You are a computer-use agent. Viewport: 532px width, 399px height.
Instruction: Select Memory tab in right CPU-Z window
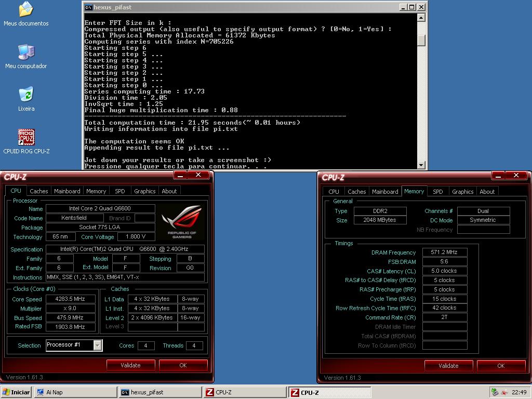tap(414, 191)
